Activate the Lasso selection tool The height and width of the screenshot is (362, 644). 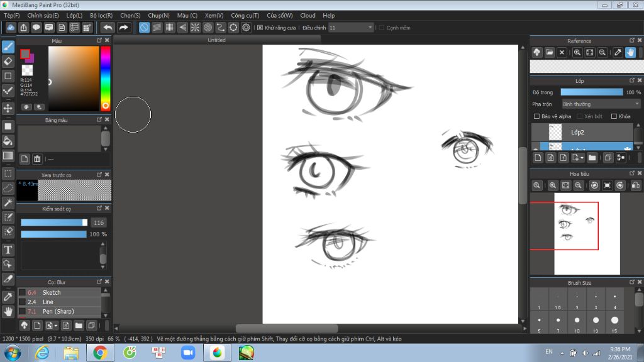(x=8, y=188)
